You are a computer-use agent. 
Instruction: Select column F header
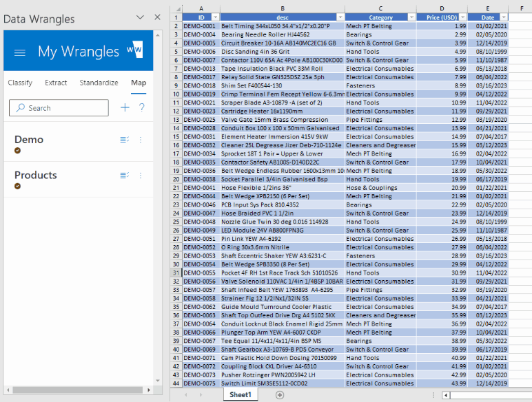(x=522, y=8)
